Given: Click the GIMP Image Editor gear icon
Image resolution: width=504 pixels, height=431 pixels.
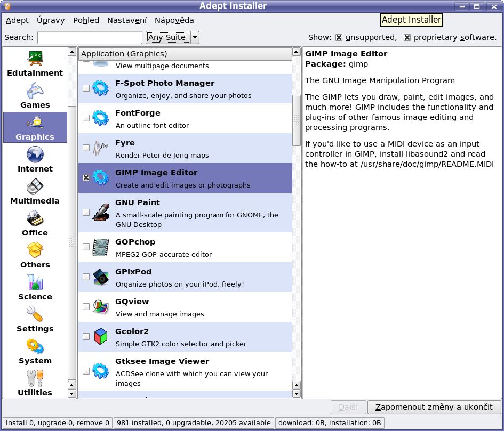Looking at the screenshot, I should coord(101,177).
